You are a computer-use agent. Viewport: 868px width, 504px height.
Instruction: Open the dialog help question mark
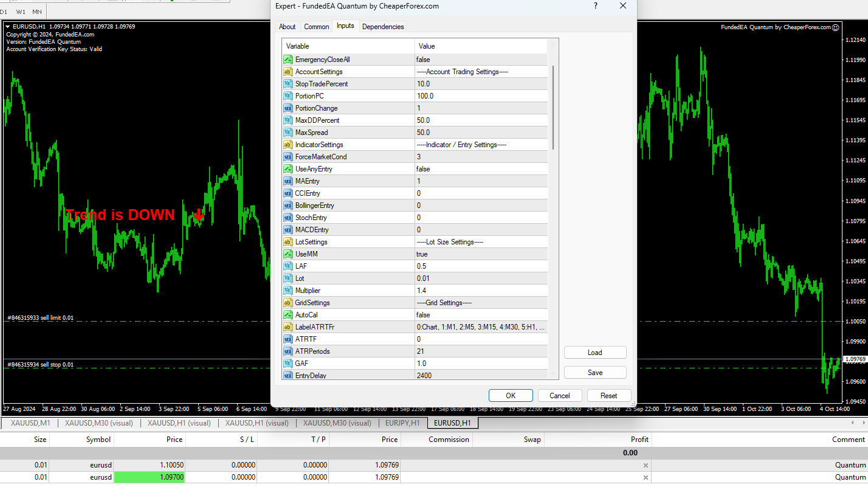(595, 6)
